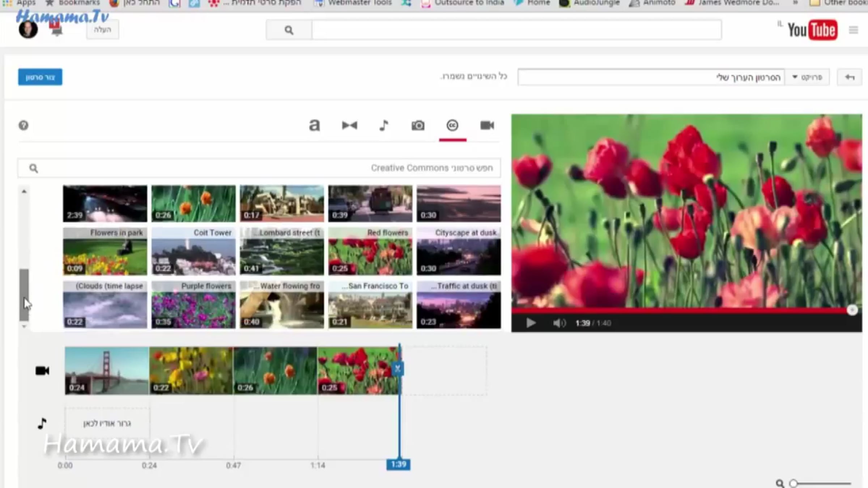This screenshot has width=868, height=488.
Task: Expand the project dropdown menu
Action: click(807, 77)
